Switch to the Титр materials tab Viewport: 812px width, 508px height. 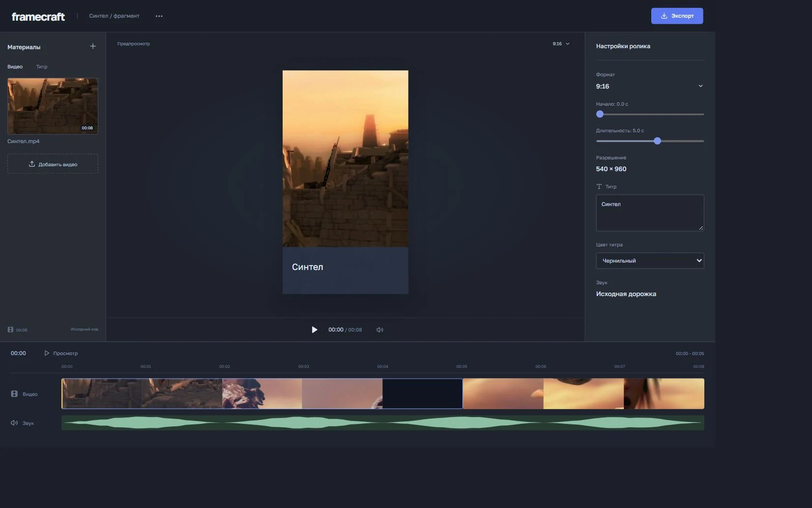pyautogui.click(x=42, y=66)
